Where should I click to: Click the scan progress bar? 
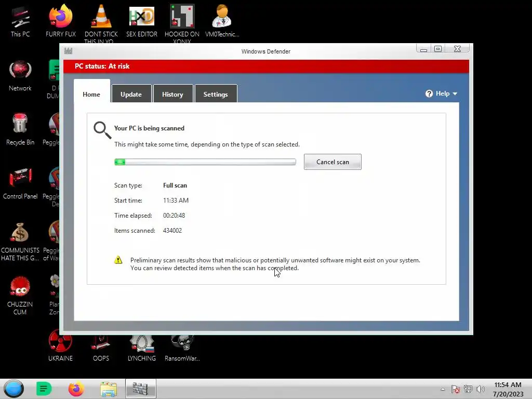click(x=205, y=162)
